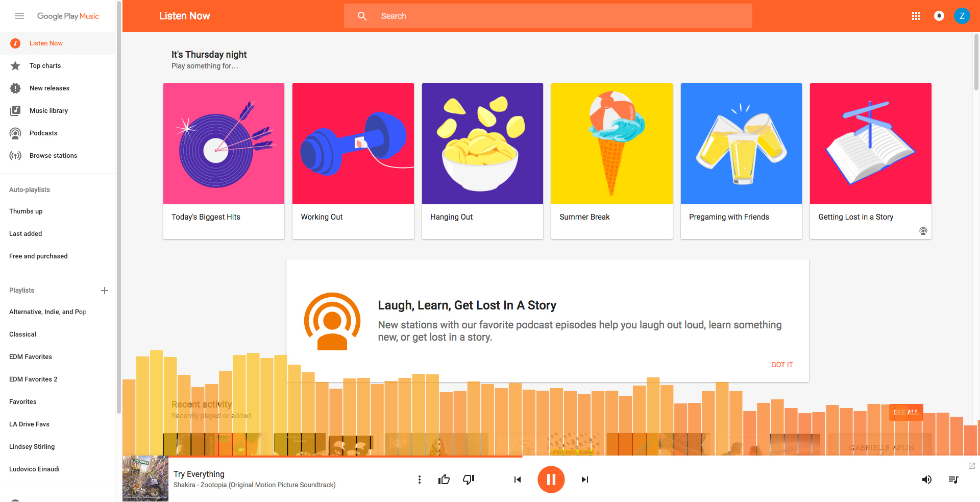980x502 pixels.
Task: Mute the volume speaker icon
Action: point(927,480)
